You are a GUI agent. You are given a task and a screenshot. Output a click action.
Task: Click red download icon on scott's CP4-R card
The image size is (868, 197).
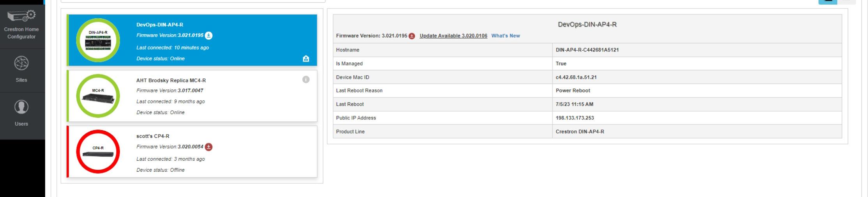pos(209,147)
